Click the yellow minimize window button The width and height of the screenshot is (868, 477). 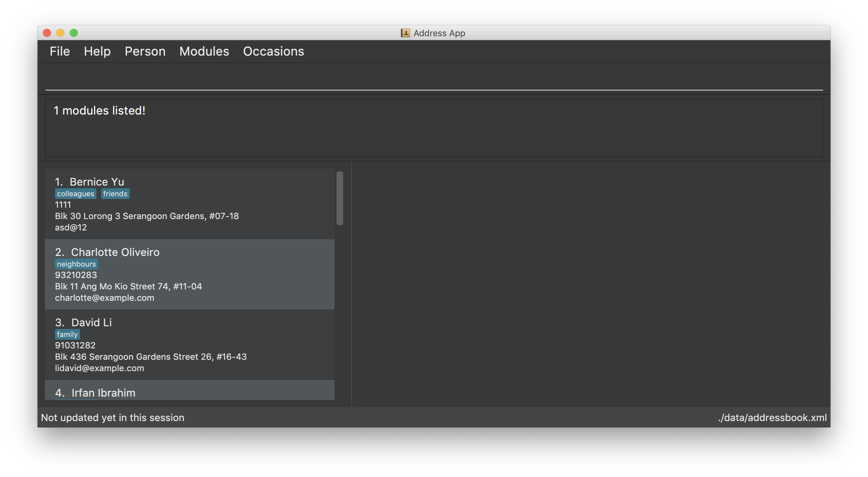60,33
